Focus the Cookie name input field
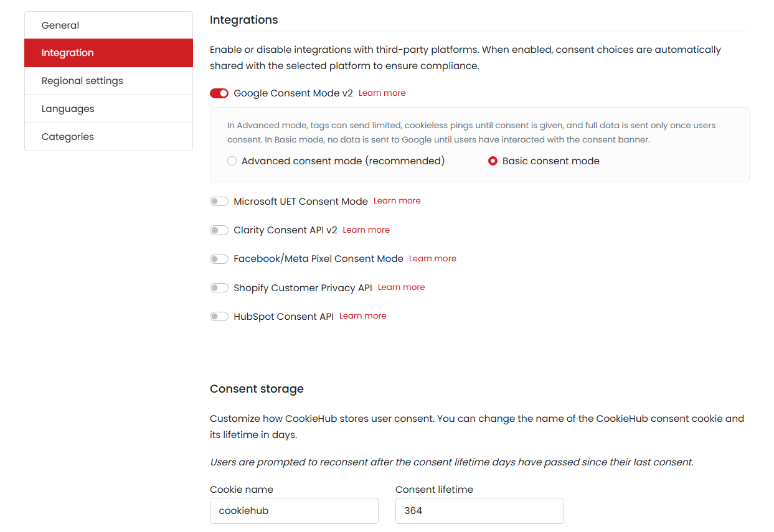The width and height of the screenshot is (774, 532). point(294,511)
